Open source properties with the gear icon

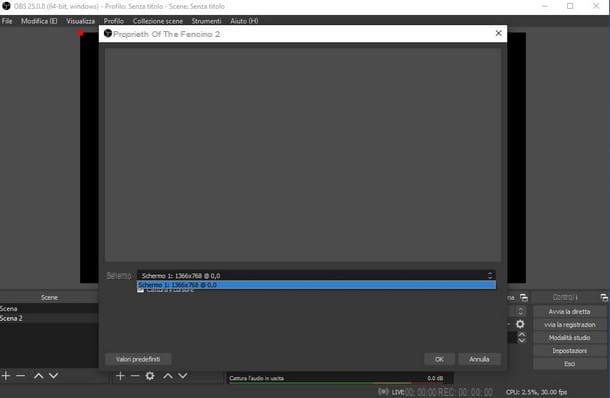[150, 375]
